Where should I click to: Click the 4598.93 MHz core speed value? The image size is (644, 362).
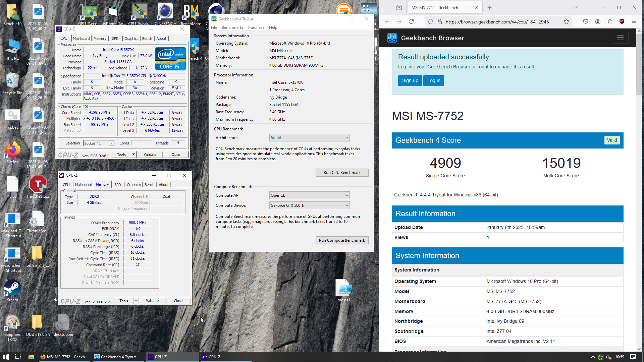click(x=100, y=113)
